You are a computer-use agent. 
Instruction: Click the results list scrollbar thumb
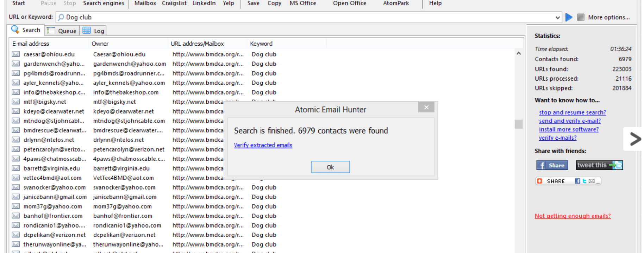tap(518, 124)
